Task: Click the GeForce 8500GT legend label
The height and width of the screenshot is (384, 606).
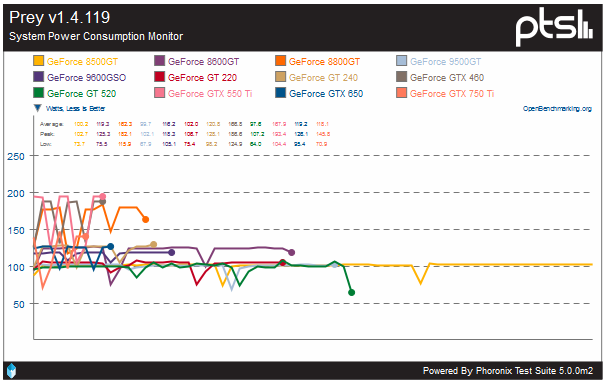Action: pos(82,62)
